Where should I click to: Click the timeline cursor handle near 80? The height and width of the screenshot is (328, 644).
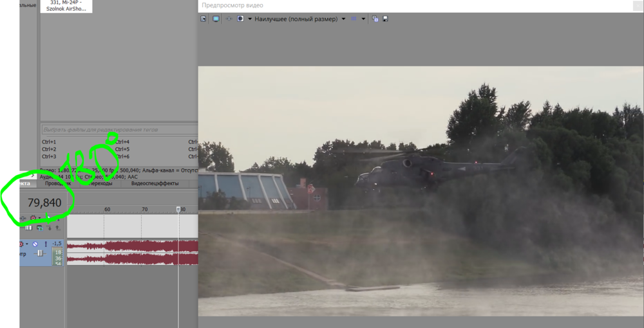click(x=178, y=210)
